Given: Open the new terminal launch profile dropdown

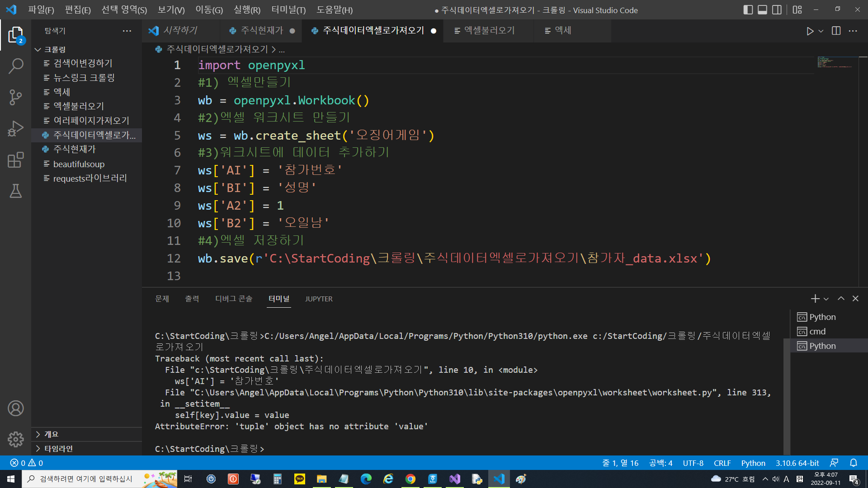Looking at the screenshot, I should pyautogui.click(x=826, y=299).
